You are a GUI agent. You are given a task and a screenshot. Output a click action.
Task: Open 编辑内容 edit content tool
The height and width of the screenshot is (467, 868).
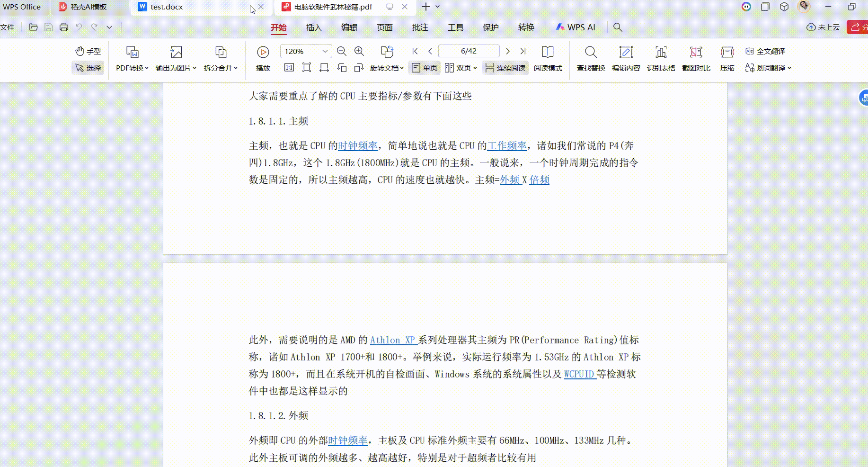626,58
